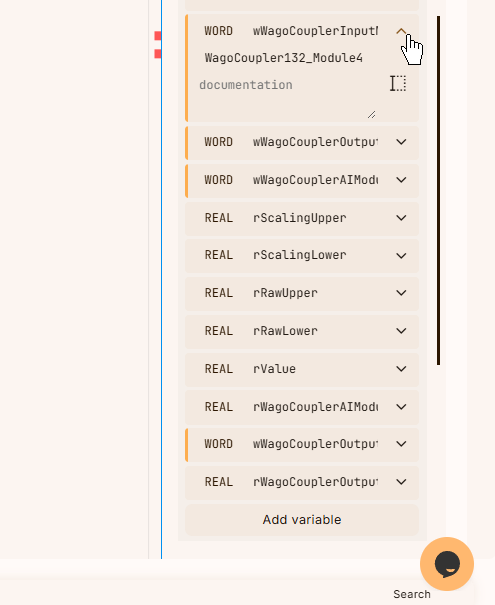Expand the first WORD wWagoCouplerOutput variable
The image size is (495, 605).
[401, 142]
